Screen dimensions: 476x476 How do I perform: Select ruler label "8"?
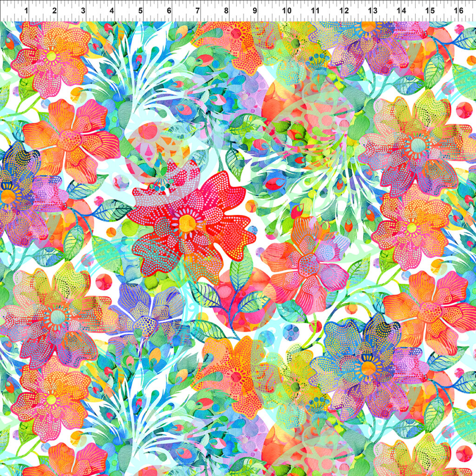[x=226, y=11]
